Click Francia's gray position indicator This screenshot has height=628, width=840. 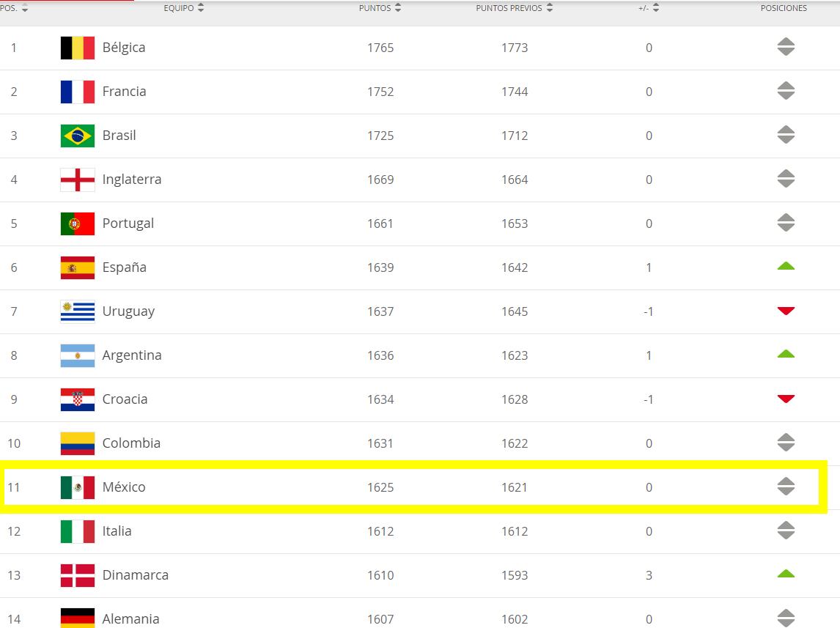click(786, 92)
